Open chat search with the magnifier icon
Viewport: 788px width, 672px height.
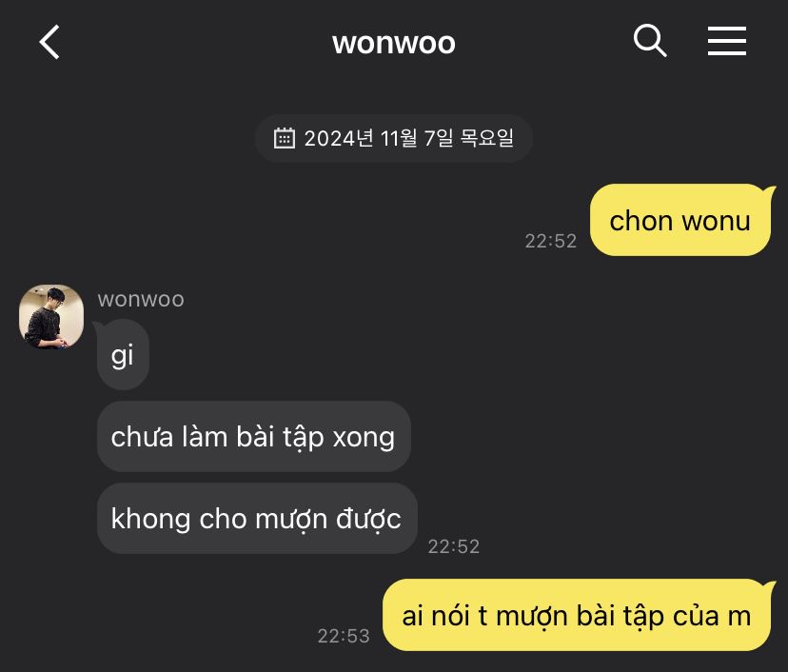[x=650, y=40]
